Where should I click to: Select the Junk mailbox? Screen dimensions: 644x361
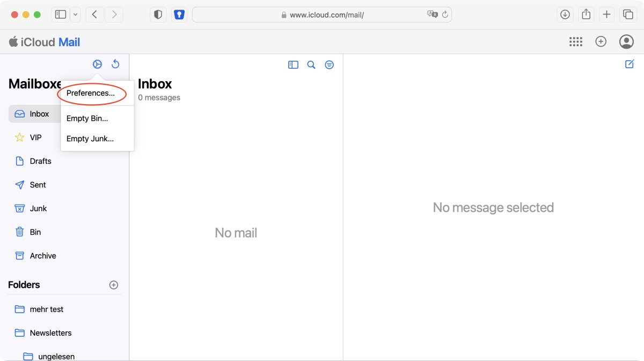[x=38, y=208]
